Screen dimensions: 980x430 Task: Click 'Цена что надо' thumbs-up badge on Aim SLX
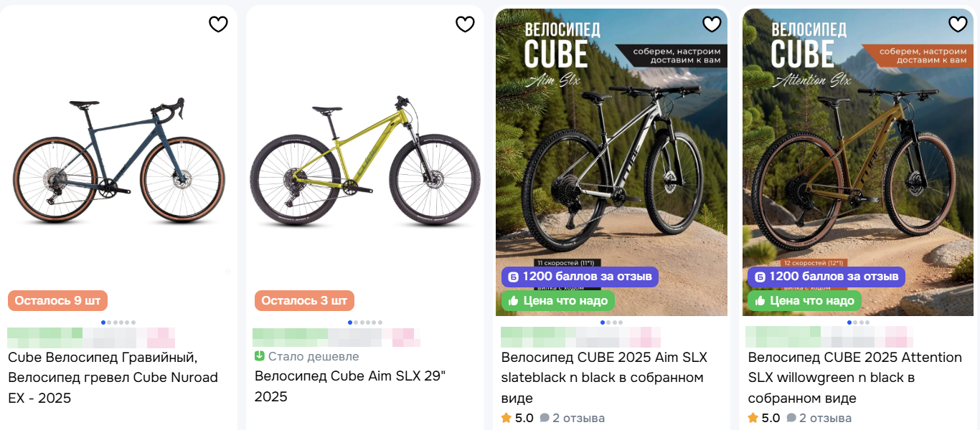click(558, 301)
